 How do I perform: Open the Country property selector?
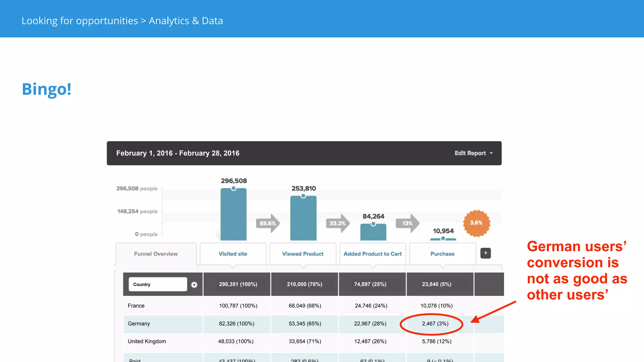[x=158, y=284]
